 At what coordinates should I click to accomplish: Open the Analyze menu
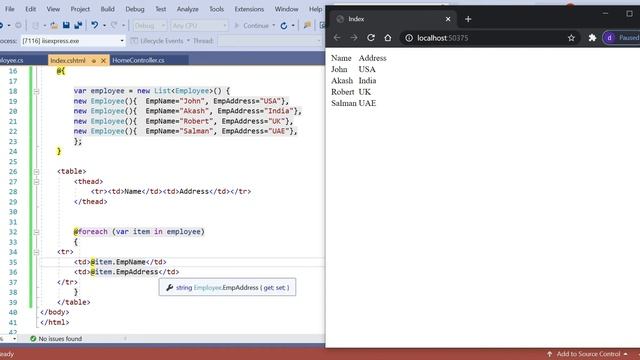[x=187, y=9]
